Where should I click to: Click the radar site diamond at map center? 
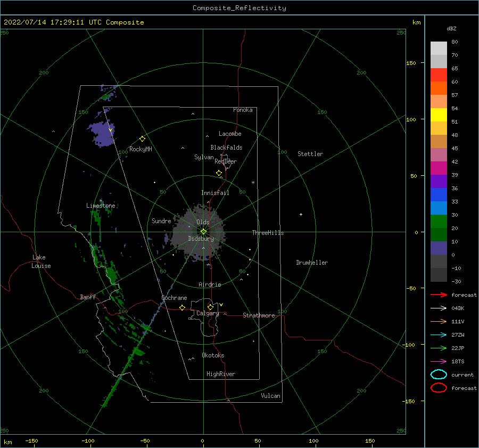coord(203,232)
